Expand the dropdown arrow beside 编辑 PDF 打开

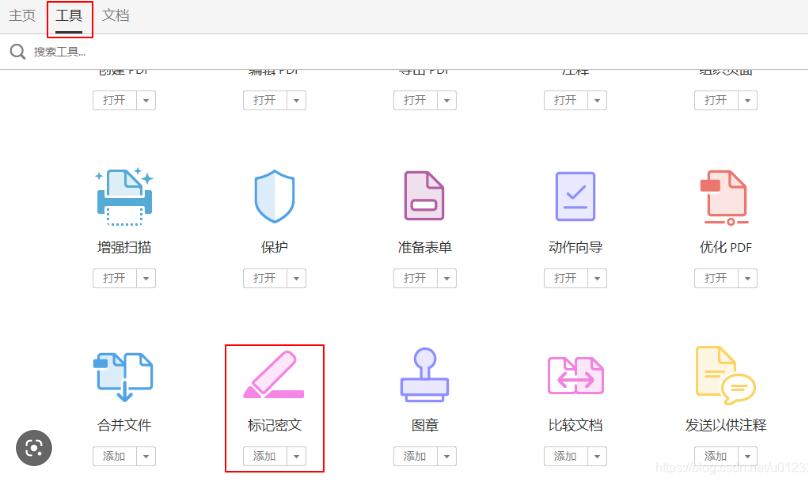point(297,100)
